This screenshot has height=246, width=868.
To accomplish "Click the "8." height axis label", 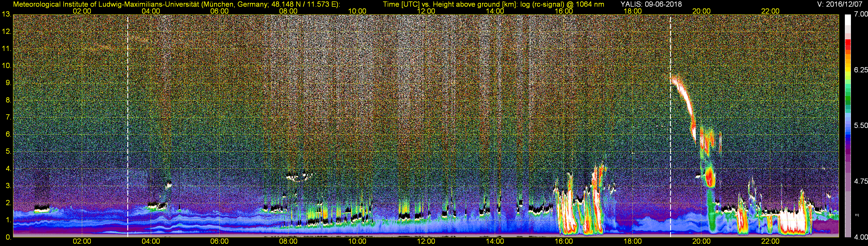I will (8, 100).
